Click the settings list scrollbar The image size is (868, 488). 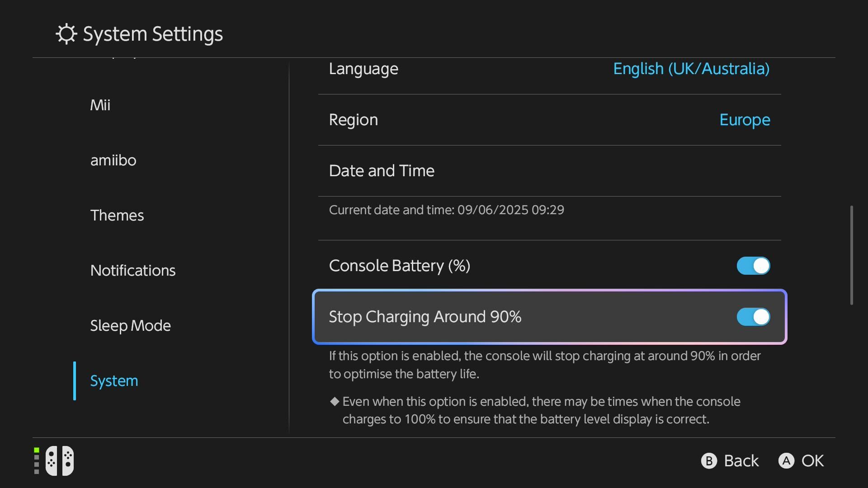852,255
